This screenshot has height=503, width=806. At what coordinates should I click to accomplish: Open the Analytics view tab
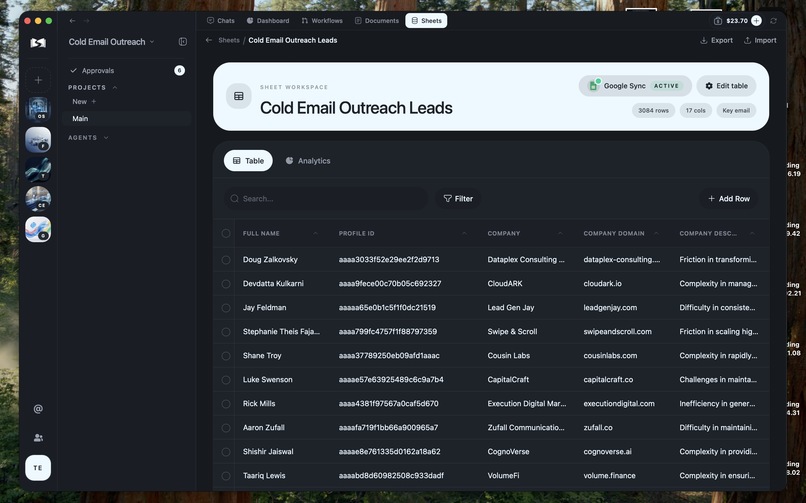[x=308, y=161]
